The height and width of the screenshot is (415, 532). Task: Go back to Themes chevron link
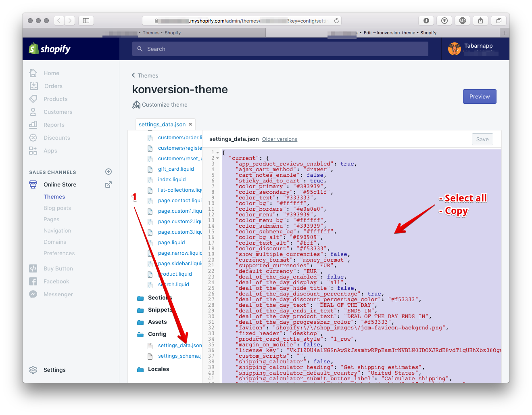click(145, 75)
